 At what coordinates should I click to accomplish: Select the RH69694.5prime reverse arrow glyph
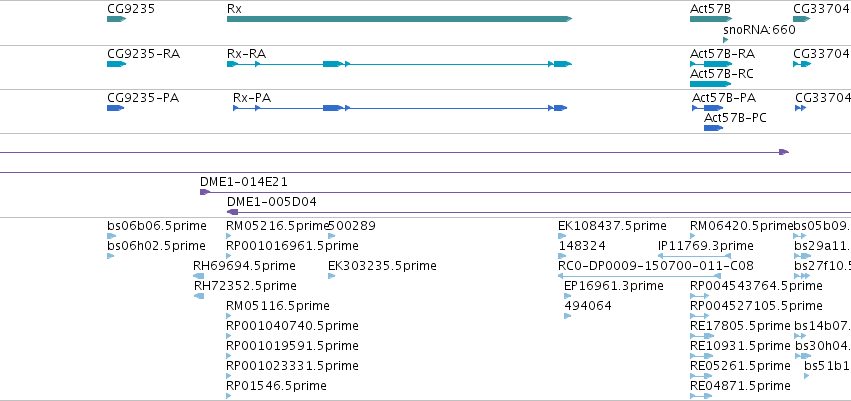pos(199,276)
